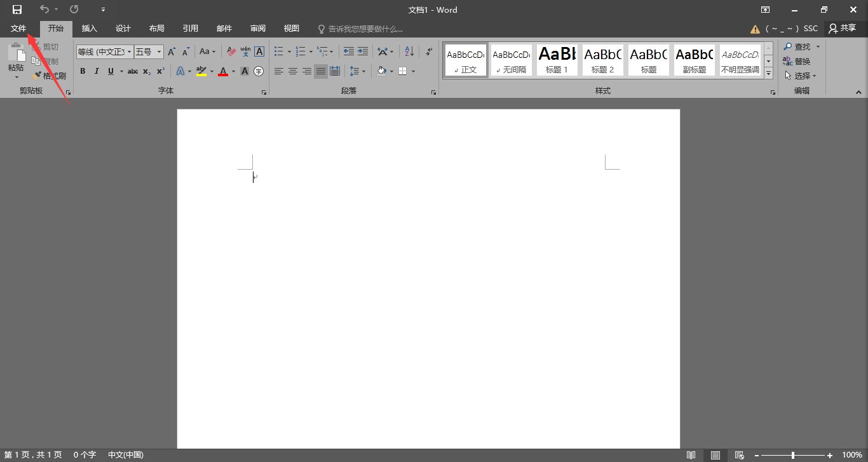Center align the paragraph

292,71
